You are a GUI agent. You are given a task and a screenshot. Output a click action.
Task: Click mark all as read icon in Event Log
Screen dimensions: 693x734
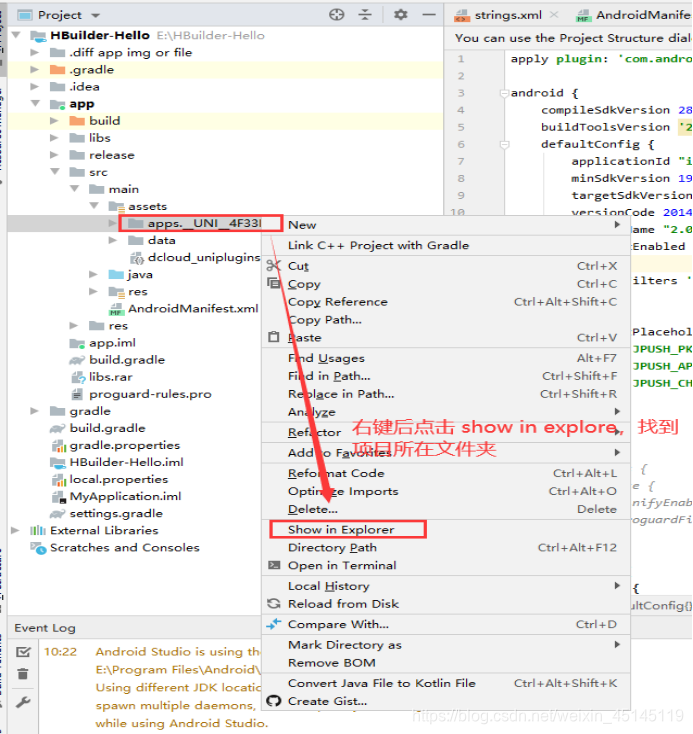pyautogui.click(x=23, y=652)
